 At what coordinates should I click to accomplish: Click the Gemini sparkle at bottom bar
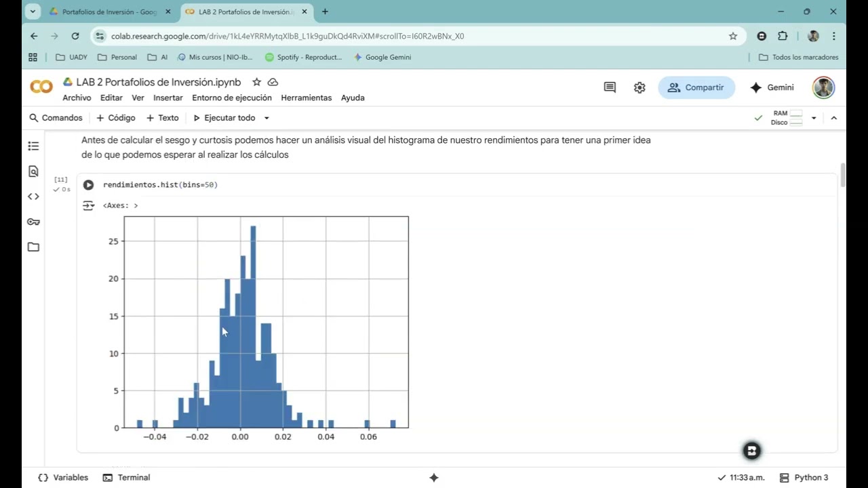click(434, 478)
